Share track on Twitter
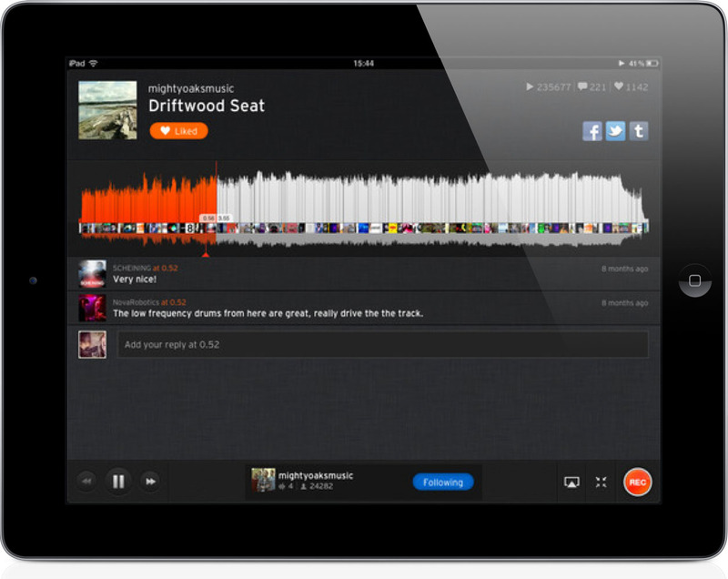728x579 pixels. click(x=615, y=131)
